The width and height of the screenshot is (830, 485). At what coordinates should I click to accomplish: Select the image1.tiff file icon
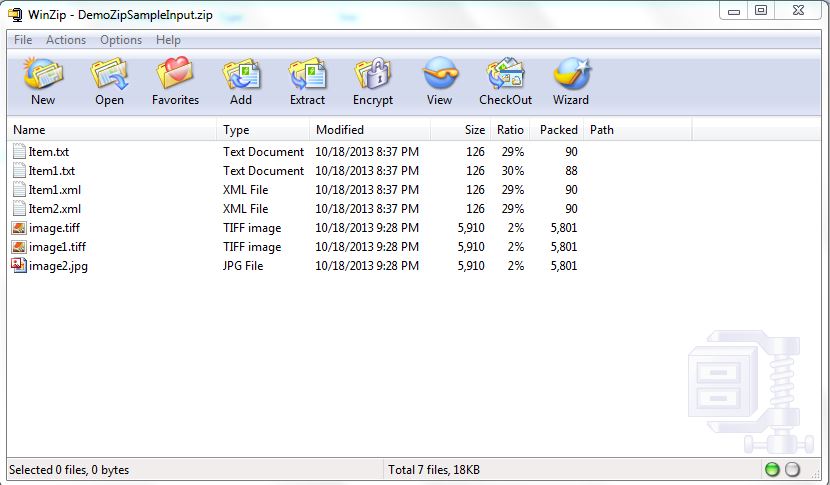point(19,247)
